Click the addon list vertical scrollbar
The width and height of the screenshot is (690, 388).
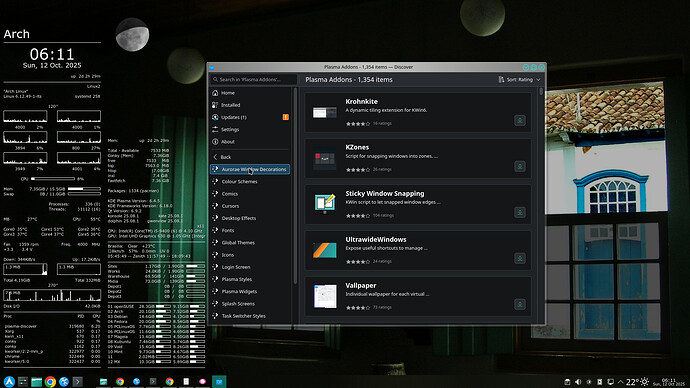point(541,92)
